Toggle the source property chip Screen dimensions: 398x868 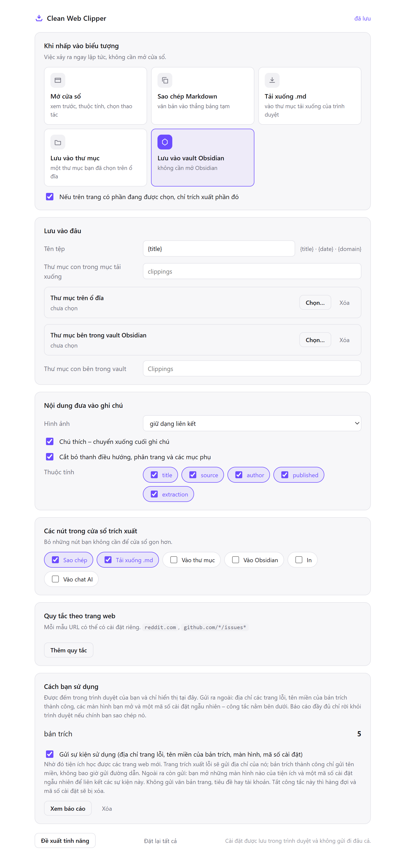click(x=202, y=475)
